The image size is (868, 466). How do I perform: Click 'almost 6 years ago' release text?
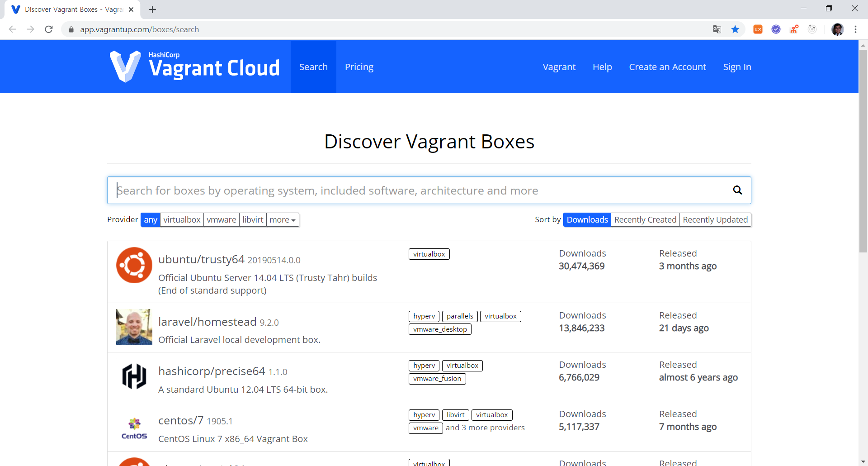click(698, 377)
